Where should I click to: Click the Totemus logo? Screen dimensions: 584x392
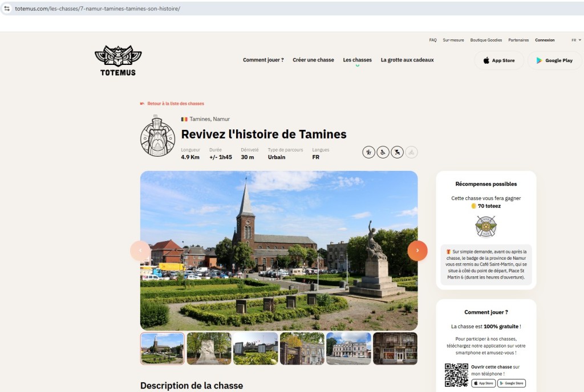(118, 60)
